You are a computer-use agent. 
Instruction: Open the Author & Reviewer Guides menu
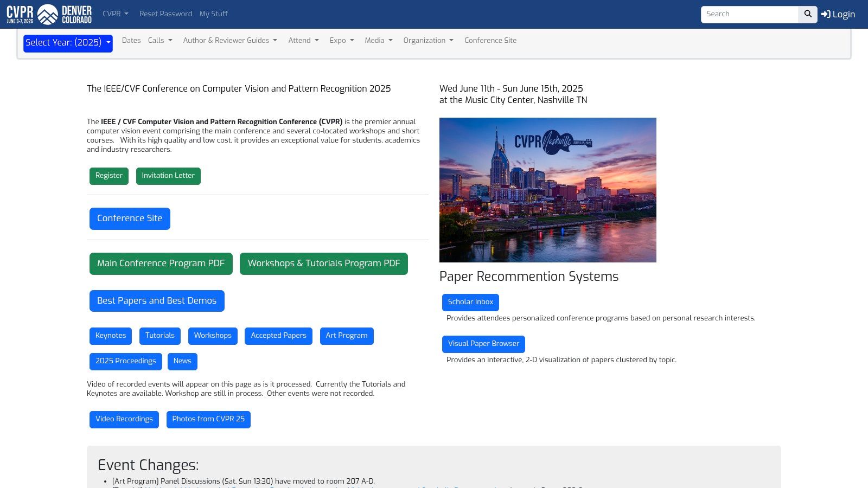(230, 40)
